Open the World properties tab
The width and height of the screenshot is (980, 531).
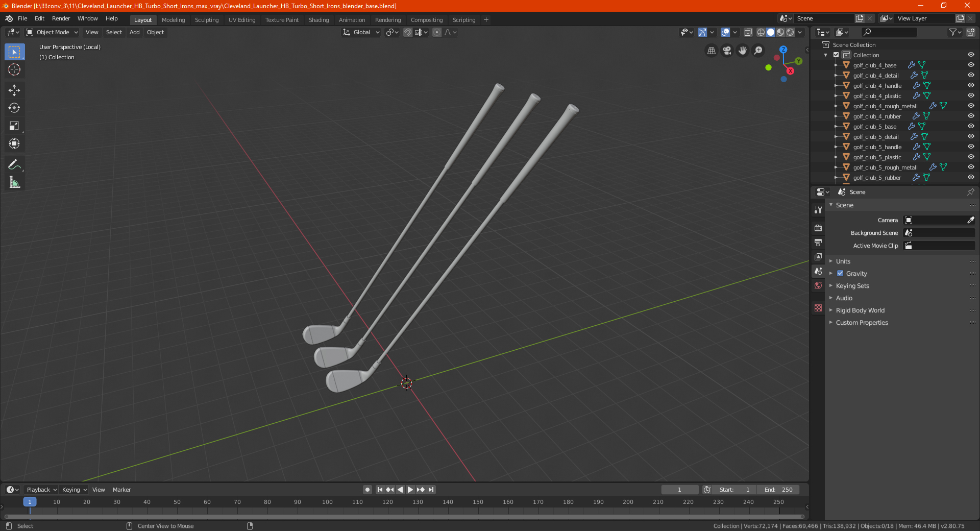point(818,285)
